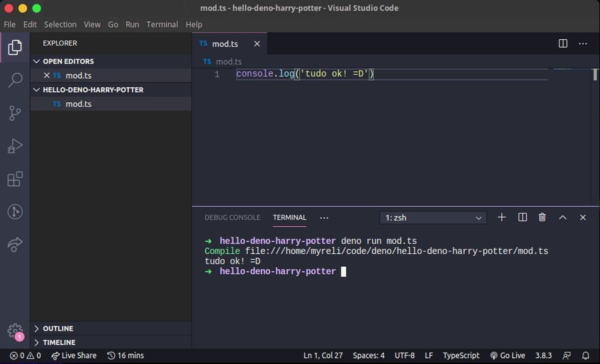Open the Source Control view
600x364 pixels.
15,113
